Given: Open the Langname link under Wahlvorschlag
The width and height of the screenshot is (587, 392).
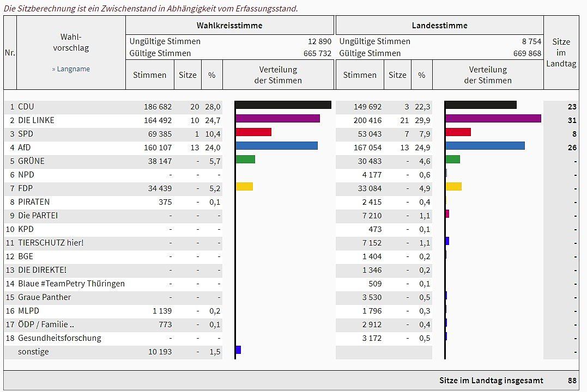Looking at the screenshot, I should 71,69.
